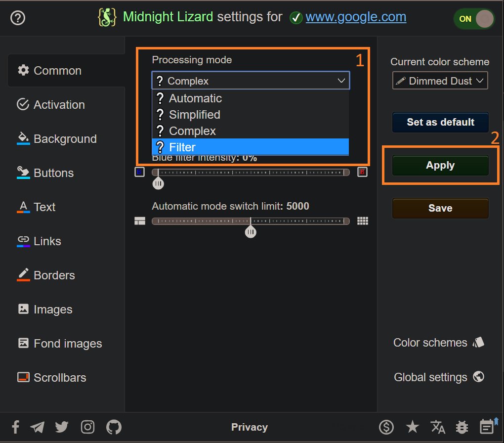Switch to the Activation tab

pos(51,104)
